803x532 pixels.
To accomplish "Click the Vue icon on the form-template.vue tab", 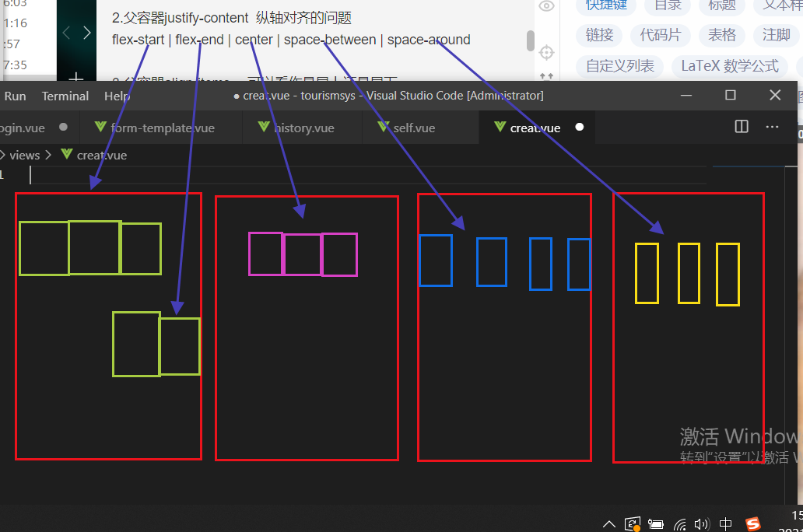I will coord(100,127).
